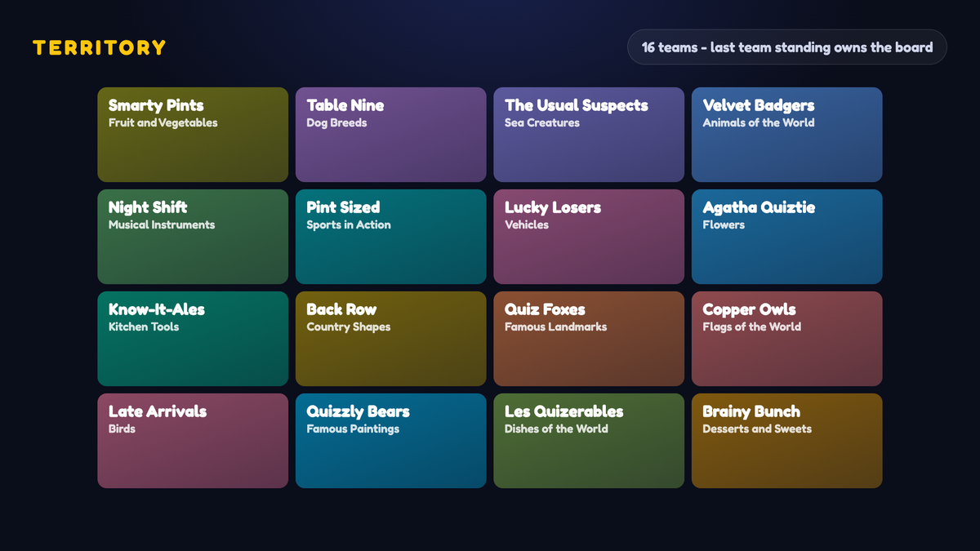Select the Copper Owls tile
Image resolution: width=980 pixels, height=551 pixels.
tap(787, 339)
